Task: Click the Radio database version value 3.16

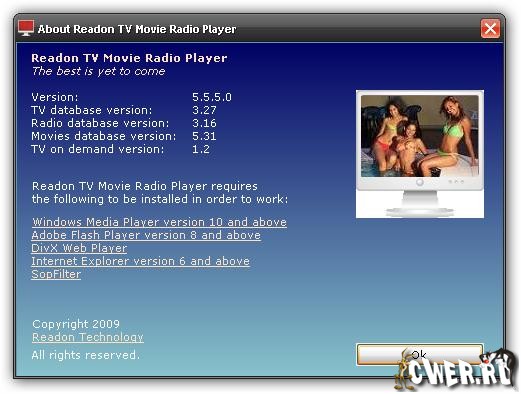Action: (x=204, y=123)
